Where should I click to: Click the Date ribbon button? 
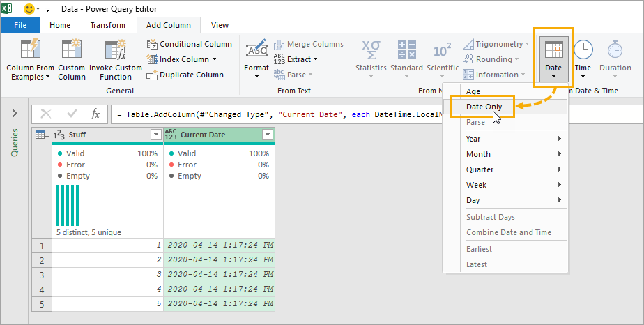(553, 59)
